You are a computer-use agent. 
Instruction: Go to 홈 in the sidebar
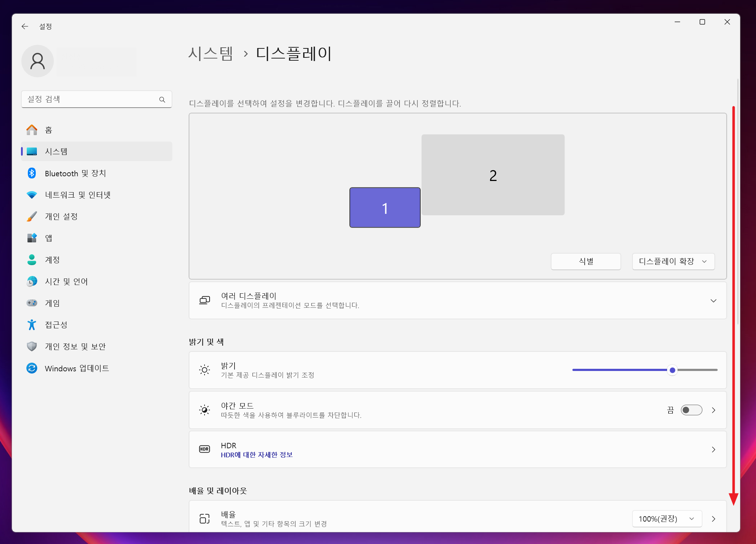[x=48, y=130]
